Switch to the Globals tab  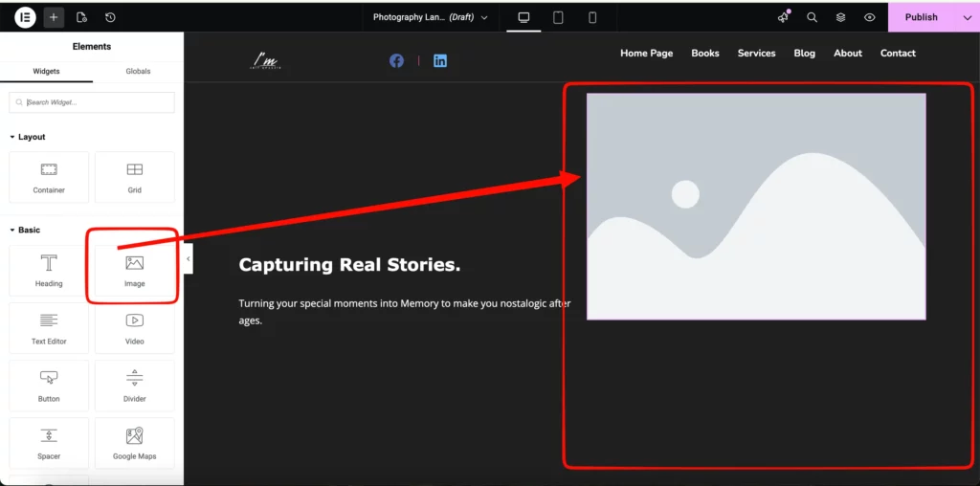138,71
